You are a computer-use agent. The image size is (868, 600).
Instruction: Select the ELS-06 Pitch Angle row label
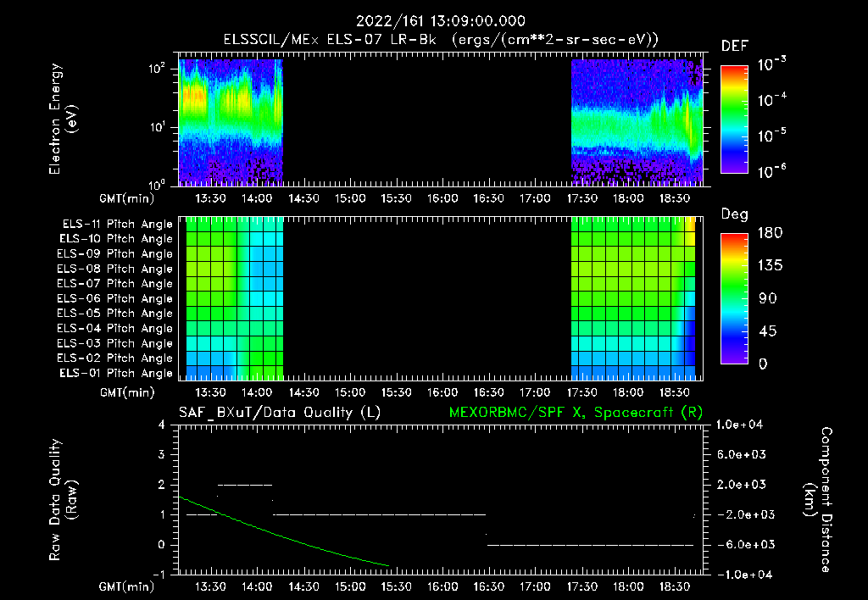(x=115, y=299)
